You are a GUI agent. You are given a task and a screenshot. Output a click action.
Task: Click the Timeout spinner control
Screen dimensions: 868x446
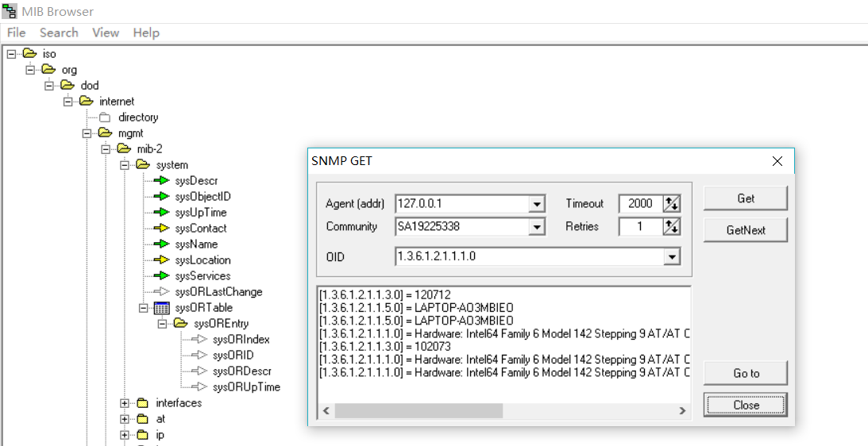672,204
